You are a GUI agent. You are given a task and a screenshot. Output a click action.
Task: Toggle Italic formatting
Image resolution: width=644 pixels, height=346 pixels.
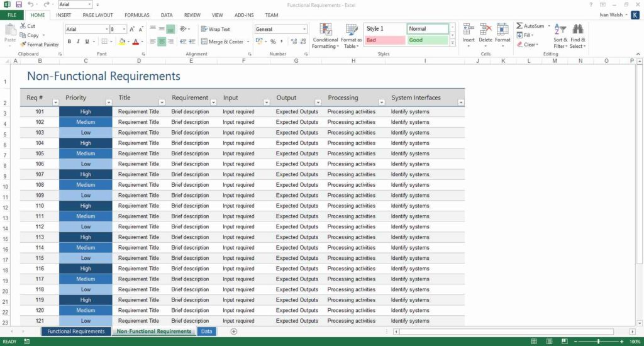click(x=79, y=42)
